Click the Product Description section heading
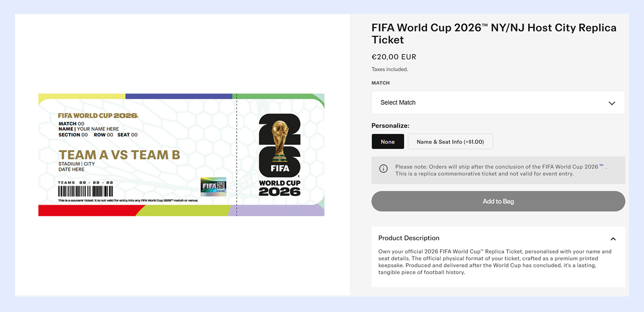This screenshot has width=644, height=312. click(x=409, y=238)
